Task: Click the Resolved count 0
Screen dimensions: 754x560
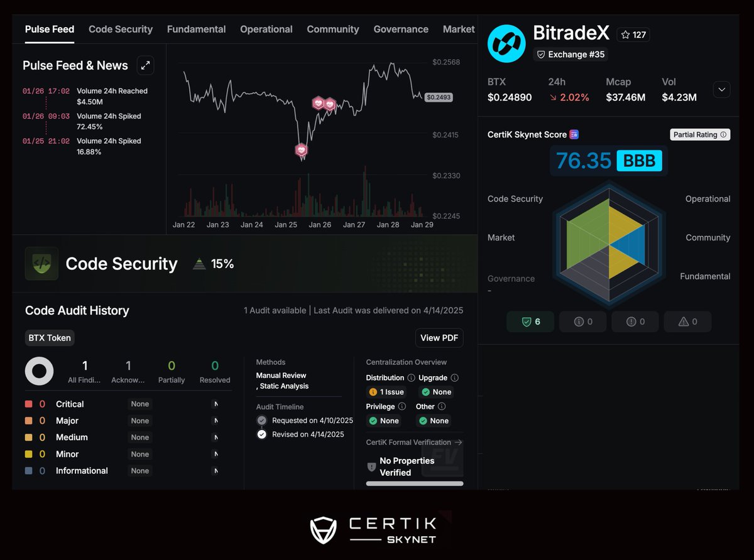Action: tap(215, 365)
